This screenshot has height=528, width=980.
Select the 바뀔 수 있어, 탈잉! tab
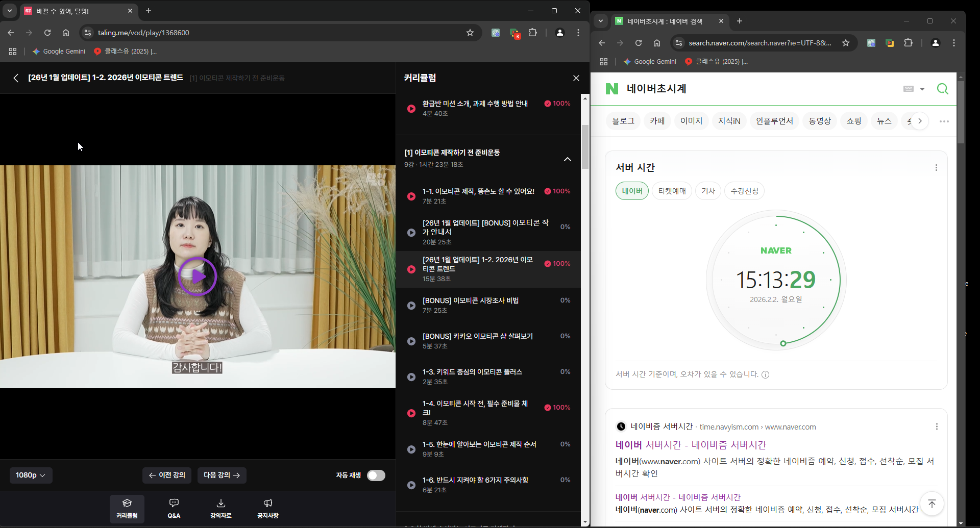coord(79,11)
